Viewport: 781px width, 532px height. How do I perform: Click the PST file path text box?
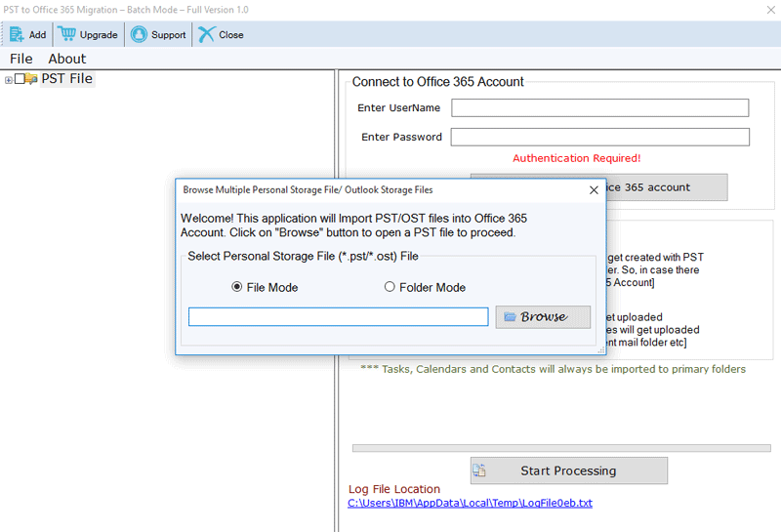tap(338, 317)
